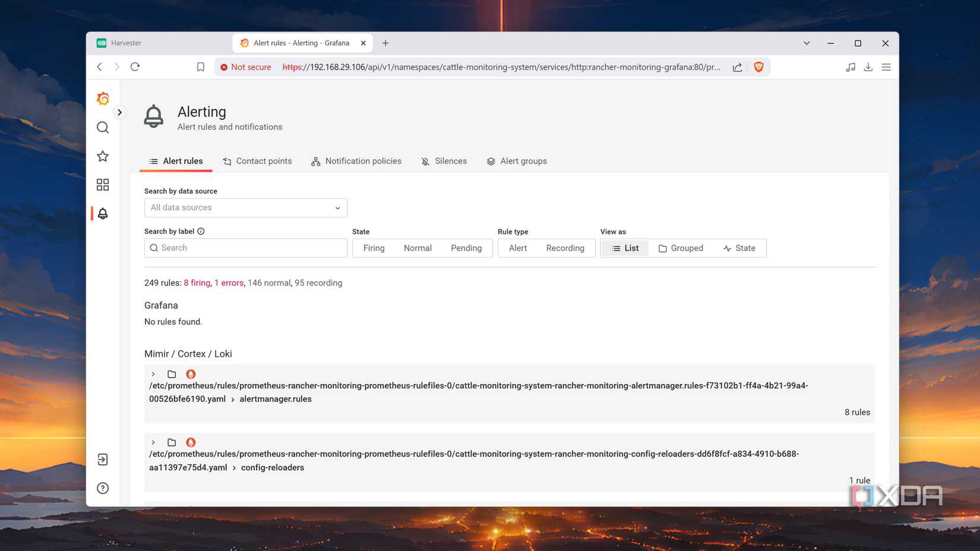
Task: Click the 'No rules found.' text
Action: [x=173, y=322]
